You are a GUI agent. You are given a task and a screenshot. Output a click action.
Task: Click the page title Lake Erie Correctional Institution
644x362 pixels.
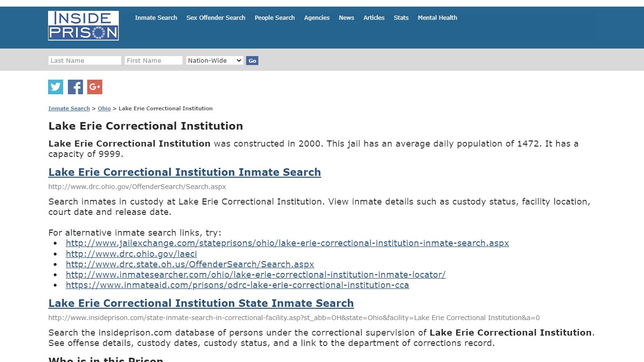[x=146, y=126]
